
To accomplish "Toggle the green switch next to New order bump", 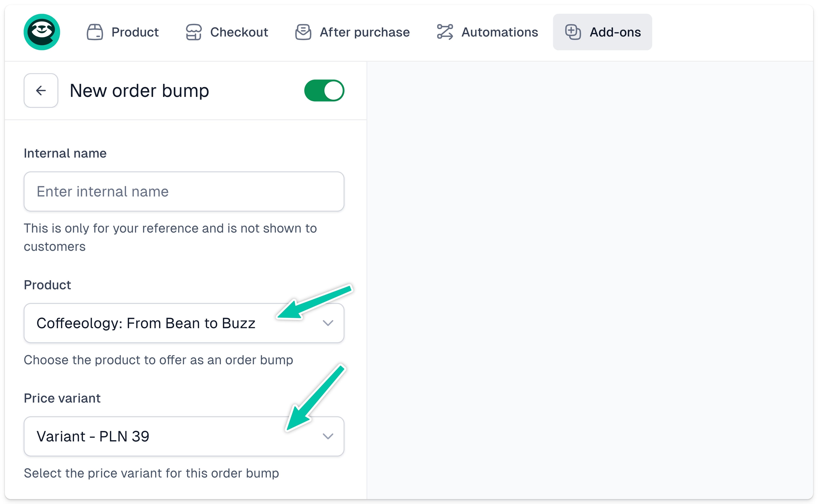I will pyautogui.click(x=324, y=90).
